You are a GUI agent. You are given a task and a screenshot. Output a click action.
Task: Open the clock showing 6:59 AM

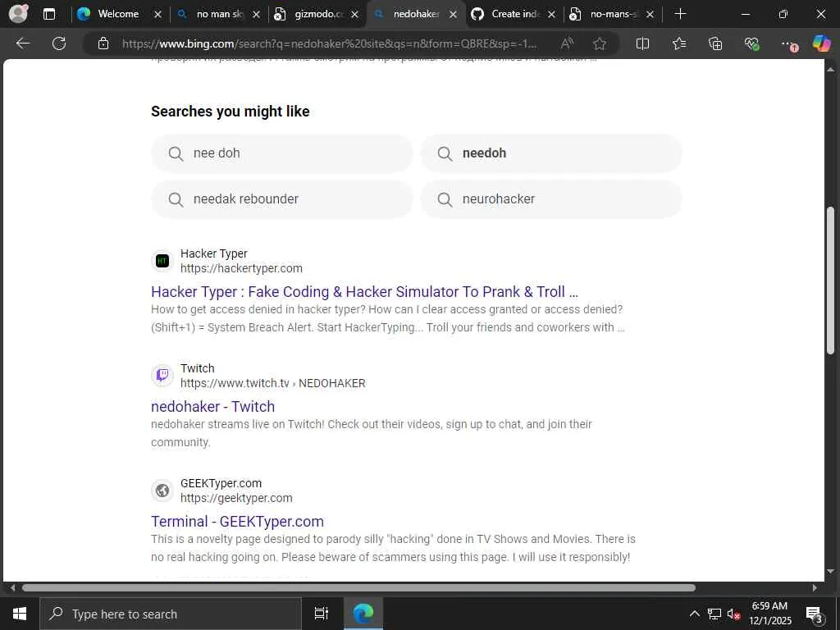[769, 614]
